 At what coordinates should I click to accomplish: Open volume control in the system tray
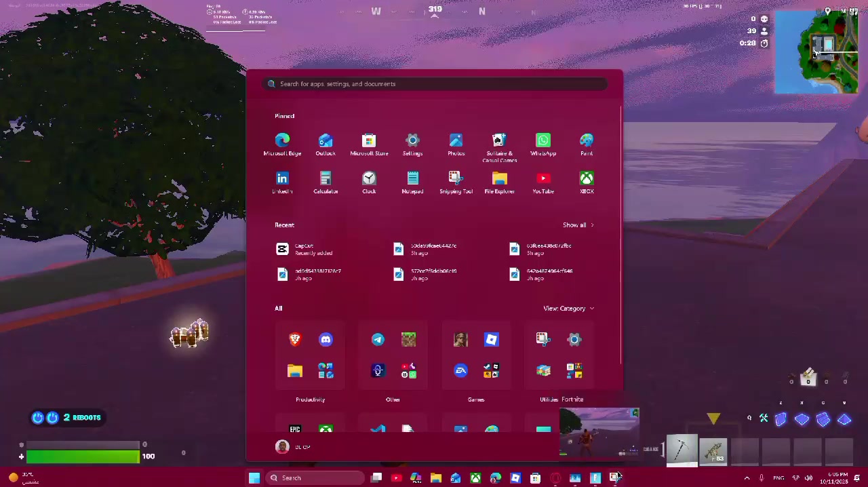(808, 478)
